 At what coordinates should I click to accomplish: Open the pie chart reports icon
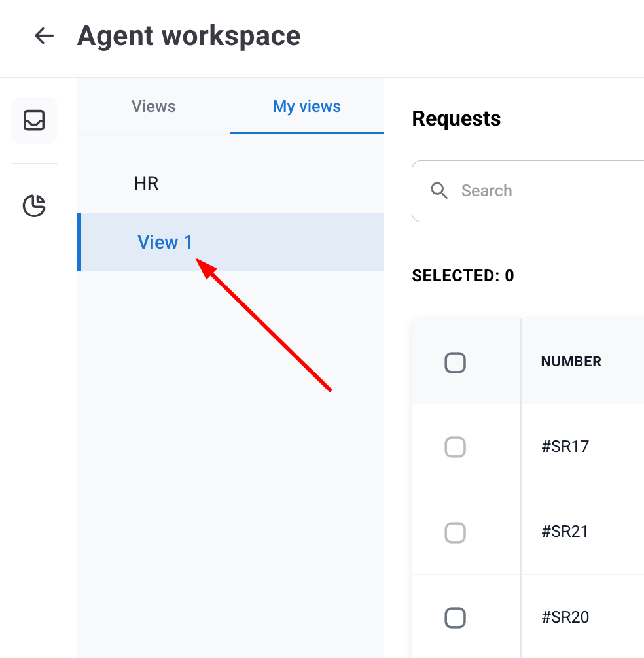click(x=34, y=205)
